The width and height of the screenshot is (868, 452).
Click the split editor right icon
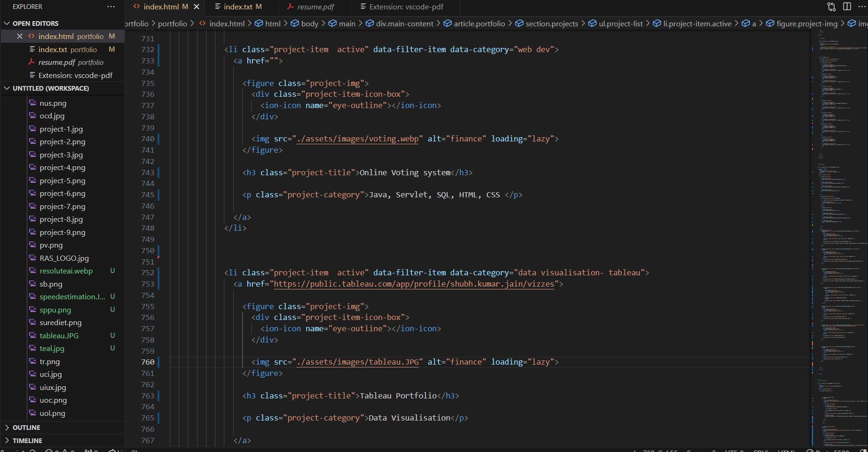tap(847, 7)
